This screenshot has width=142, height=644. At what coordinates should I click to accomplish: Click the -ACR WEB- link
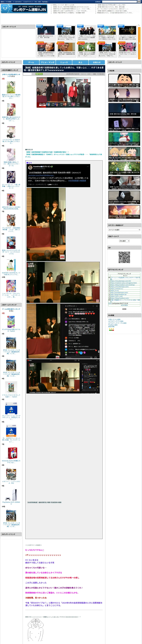124,305
